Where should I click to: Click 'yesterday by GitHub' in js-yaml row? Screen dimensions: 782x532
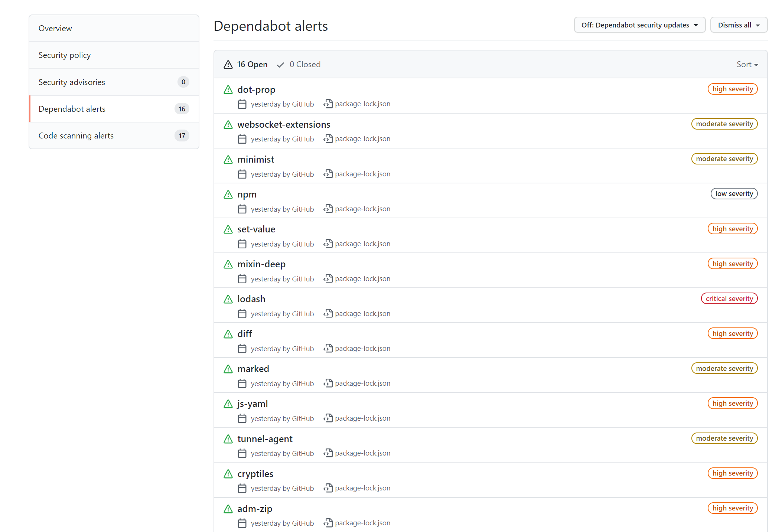pos(282,419)
